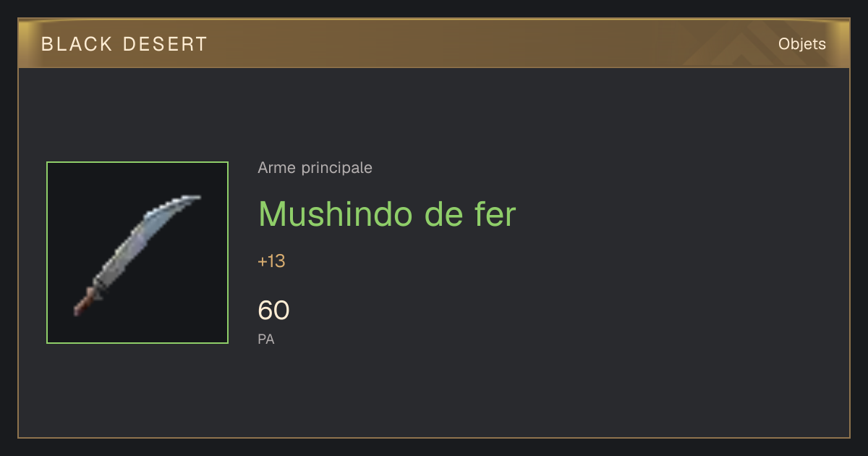Click the PA stat label
Image resolution: width=868 pixels, height=456 pixels.
pos(266,339)
